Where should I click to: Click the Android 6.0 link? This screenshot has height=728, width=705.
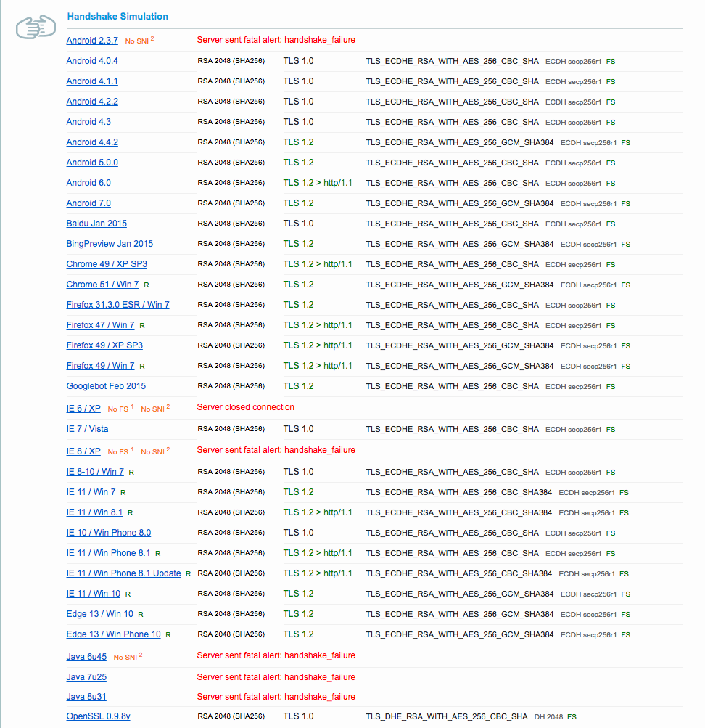point(88,183)
